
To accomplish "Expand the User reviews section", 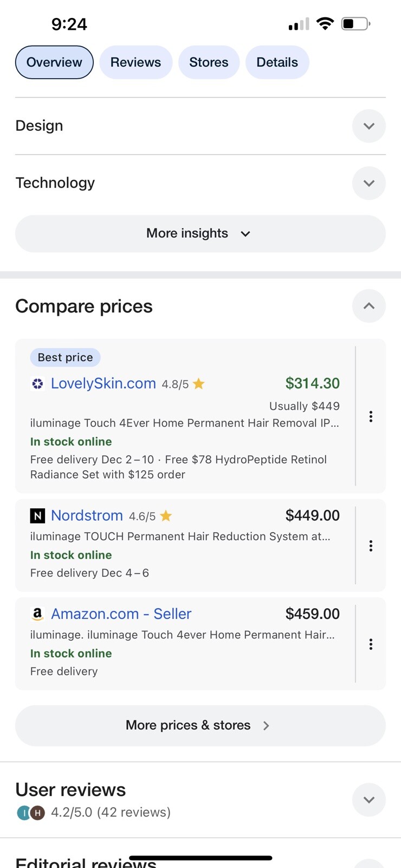I will pos(369,800).
